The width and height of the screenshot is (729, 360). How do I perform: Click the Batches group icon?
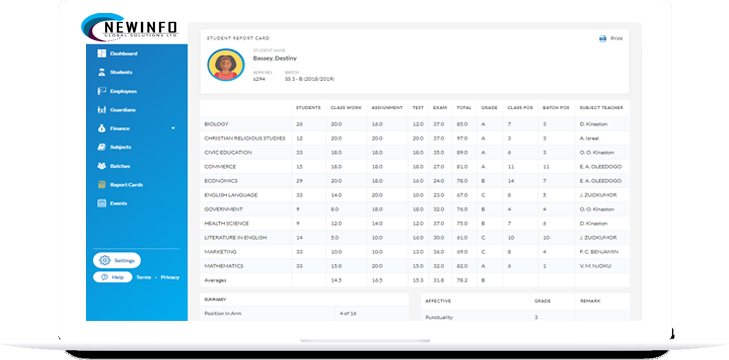[101, 166]
